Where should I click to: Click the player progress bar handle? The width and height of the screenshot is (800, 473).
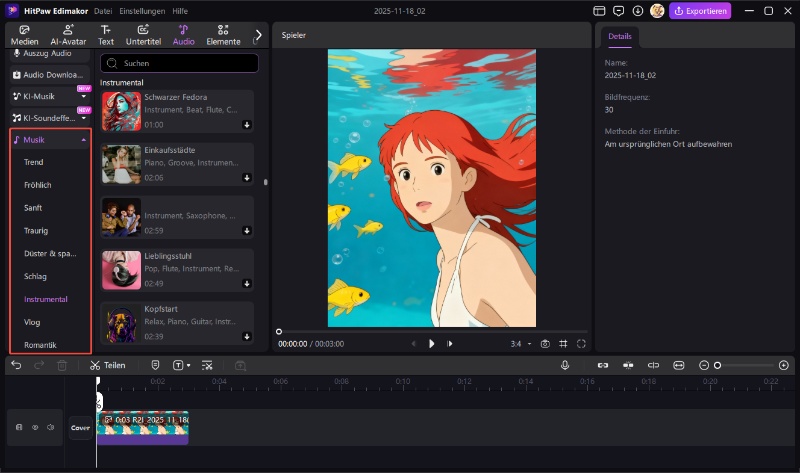(279, 332)
